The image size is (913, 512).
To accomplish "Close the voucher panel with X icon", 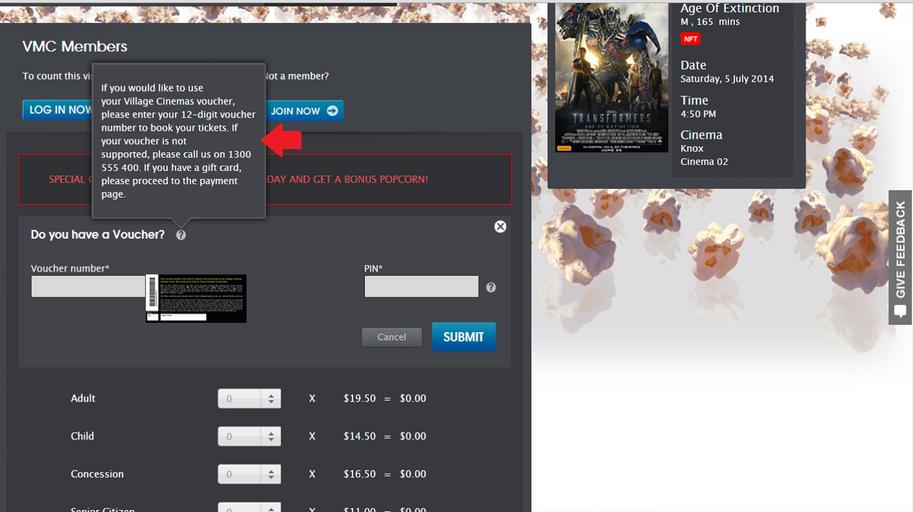I will 500,227.
